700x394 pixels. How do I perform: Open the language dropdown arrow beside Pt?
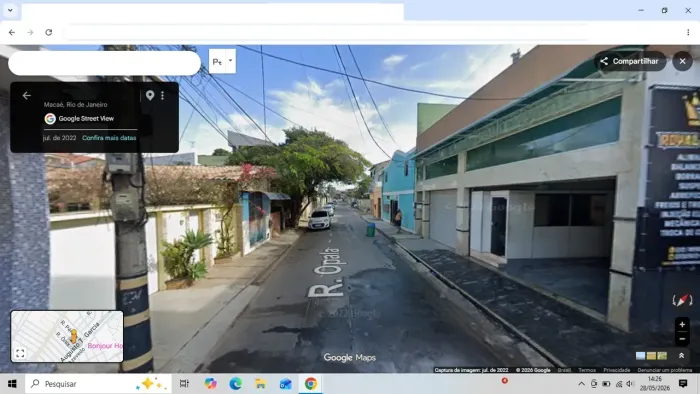coord(231,61)
